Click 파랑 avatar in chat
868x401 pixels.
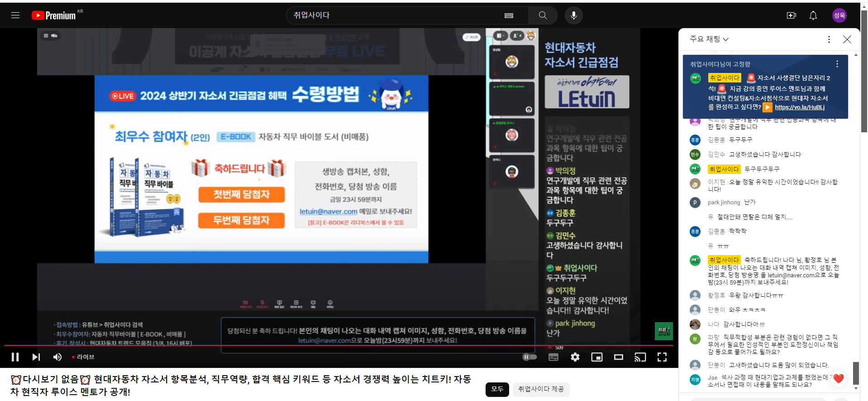pyautogui.click(x=695, y=339)
